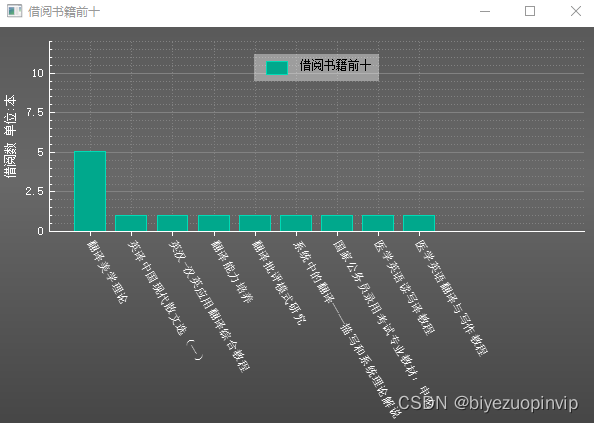Select the bar for 系统中的翻译 book
Screen dimensions: 594x423
point(296,223)
